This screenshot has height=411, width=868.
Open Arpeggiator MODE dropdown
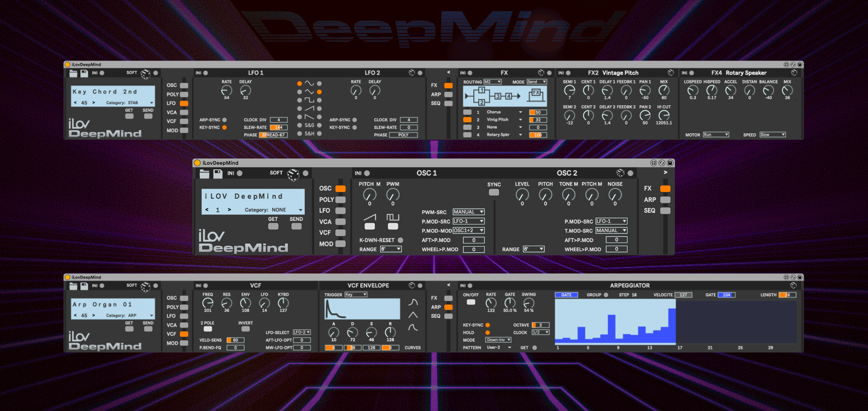tap(499, 340)
